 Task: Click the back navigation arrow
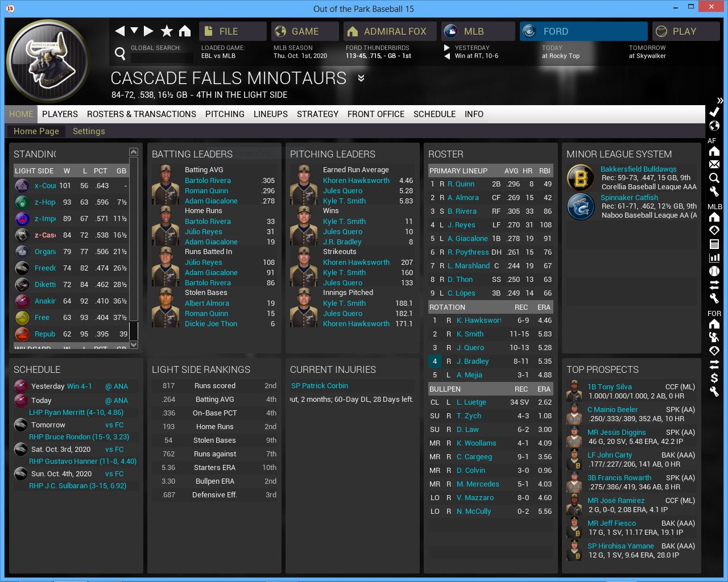coord(119,31)
